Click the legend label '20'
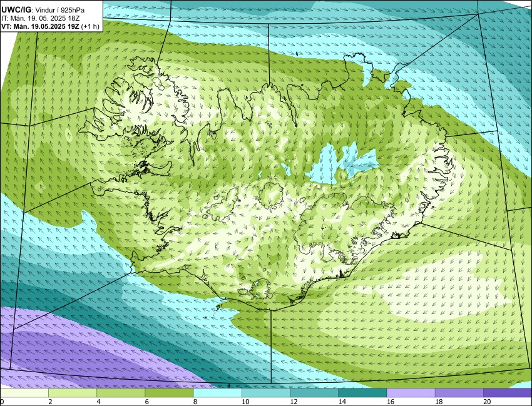Screen dimensions: 532x406 tap(487, 402)
